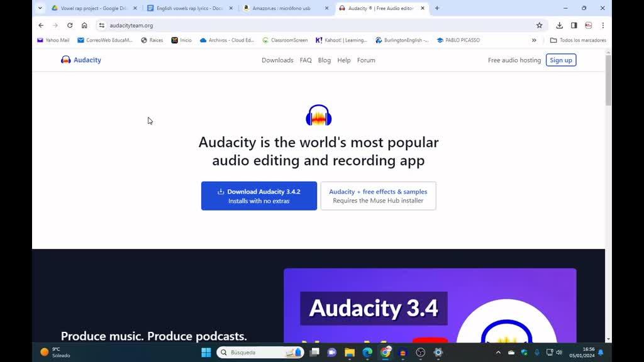Open ClassroomScreen bookmark
The width and height of the screenshot is (644, 362).
click(285, 40)
